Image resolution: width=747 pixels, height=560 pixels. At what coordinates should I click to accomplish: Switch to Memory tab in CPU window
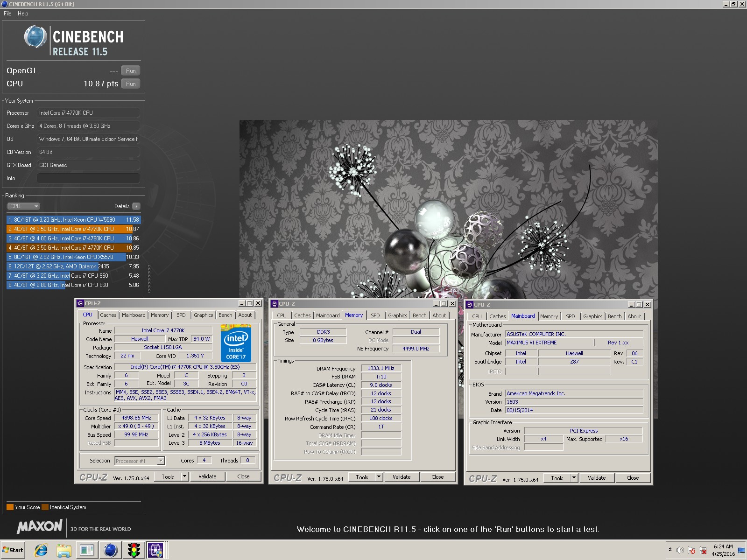point(160,315)
